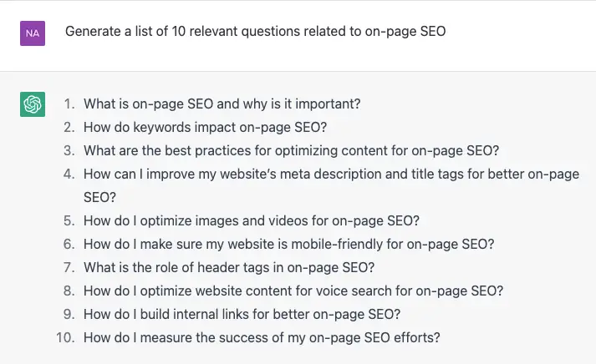Click the purple NA user avatar
Screen dimensions: 596x364
(x=33, y=33)
